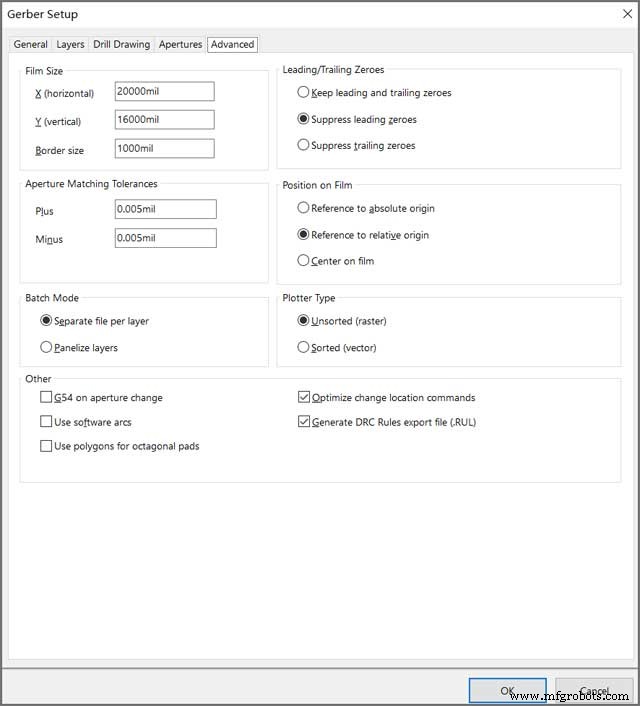Image resolution: width=640 pixels, height=706 pixels.
Task: Click the Minus tolerance input field
Action: [165, 239]
